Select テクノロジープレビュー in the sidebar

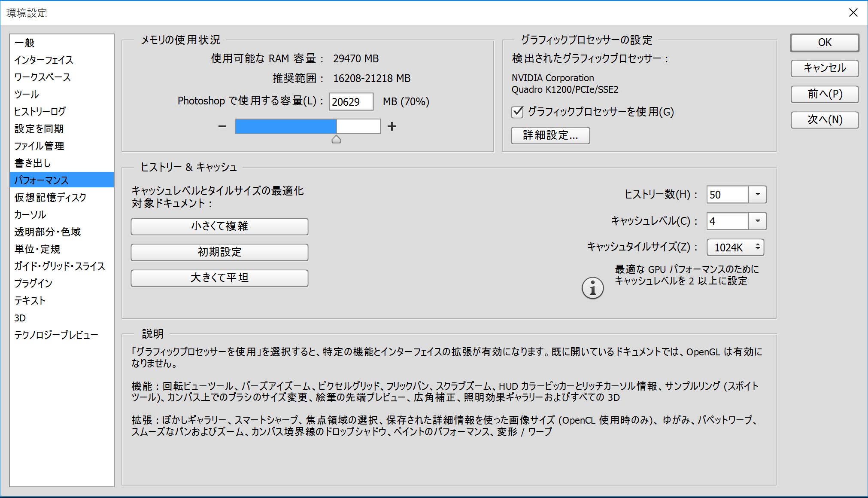pos(56,335)
